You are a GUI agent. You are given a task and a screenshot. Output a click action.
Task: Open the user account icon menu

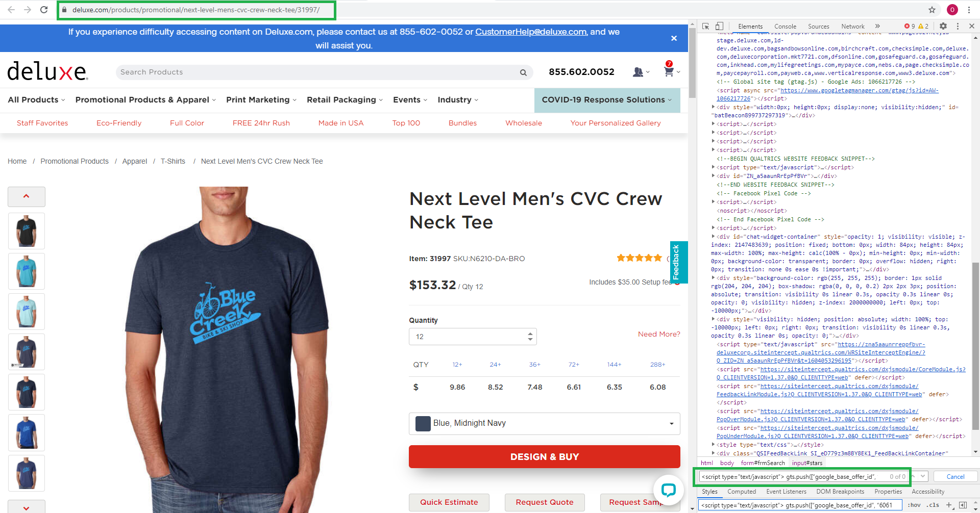(638, 72)
